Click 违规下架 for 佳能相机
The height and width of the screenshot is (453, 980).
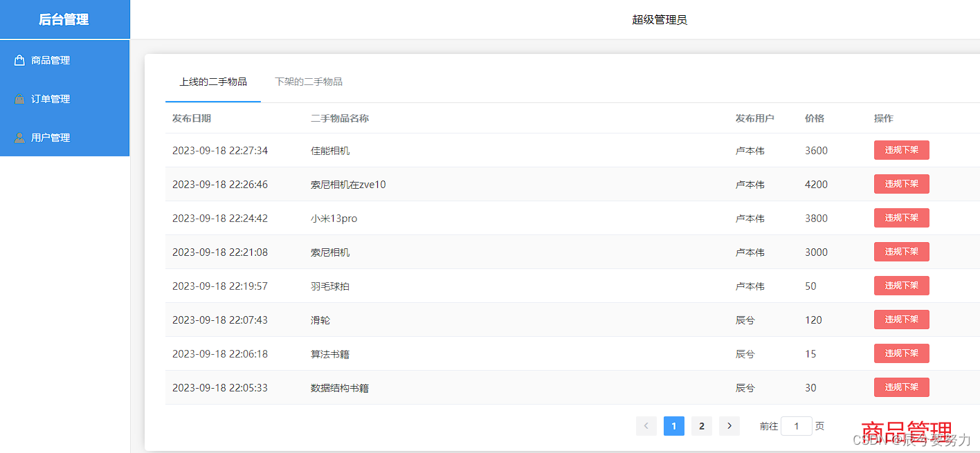pos(901,150)
